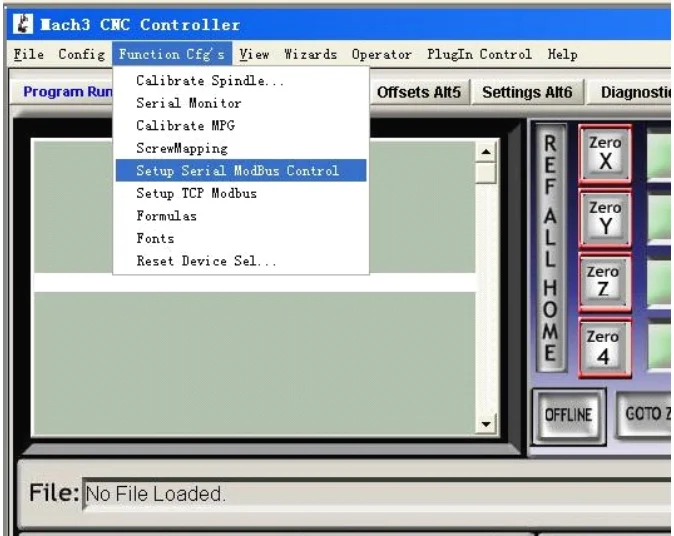Click the G-code window scroll down arrow
The width and height of the screenshot is (674, 536).
point(486,424)
